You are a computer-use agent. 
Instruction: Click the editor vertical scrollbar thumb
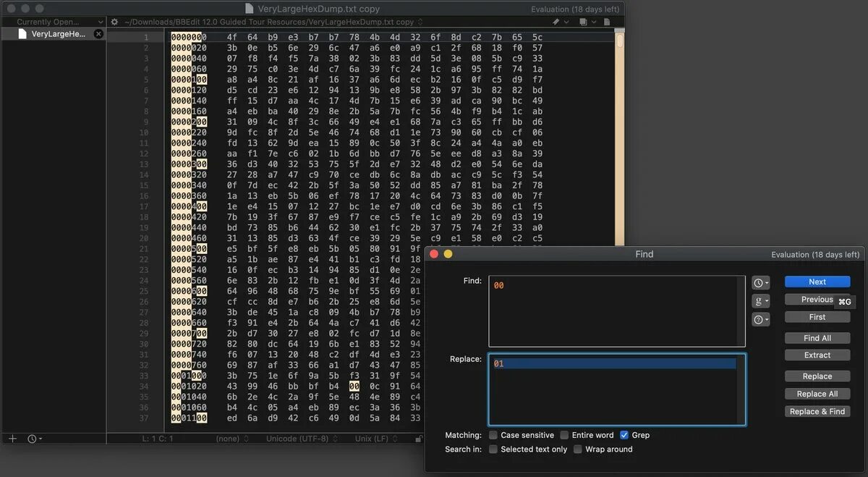click(x=620, y=40)
